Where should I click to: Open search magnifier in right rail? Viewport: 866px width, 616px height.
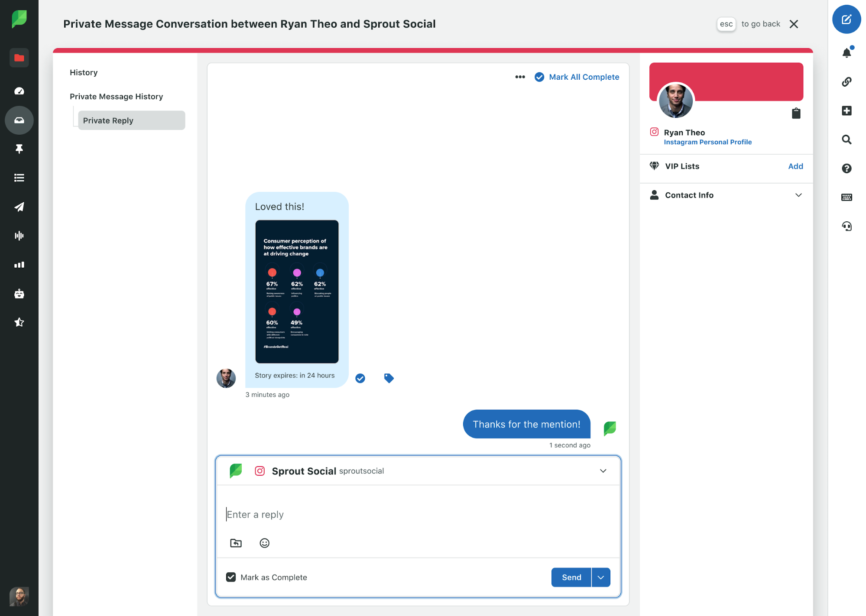pos(847,139)
